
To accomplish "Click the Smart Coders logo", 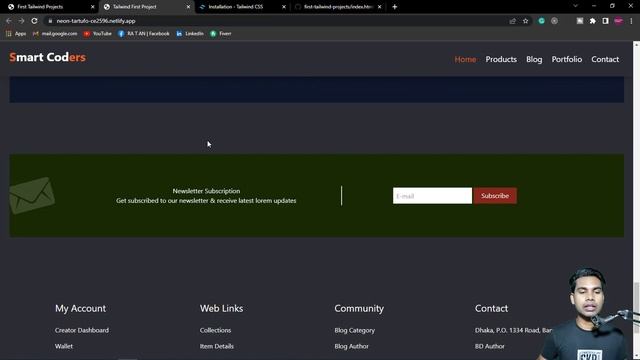I will tap(47, 57).
